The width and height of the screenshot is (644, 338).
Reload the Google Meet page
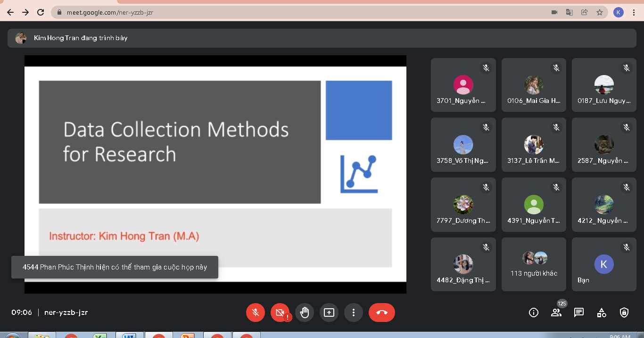point(41,12)
